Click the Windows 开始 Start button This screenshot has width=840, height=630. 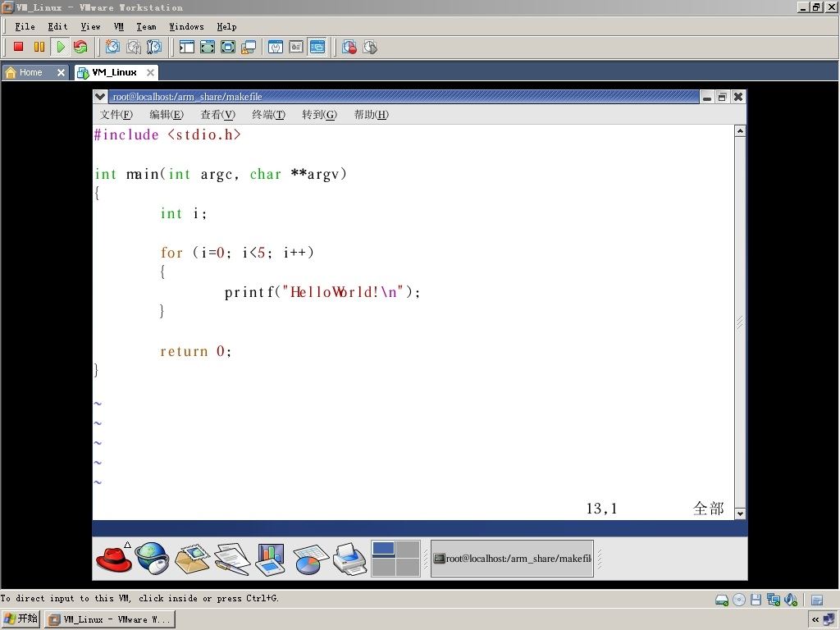[21, 619]
